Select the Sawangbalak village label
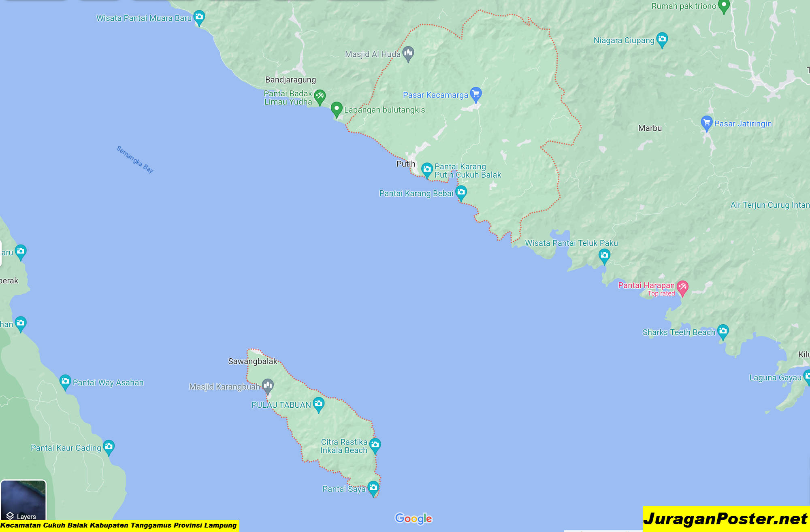Image resolution: width=810 pixels, height=532 pixels. 253,362
